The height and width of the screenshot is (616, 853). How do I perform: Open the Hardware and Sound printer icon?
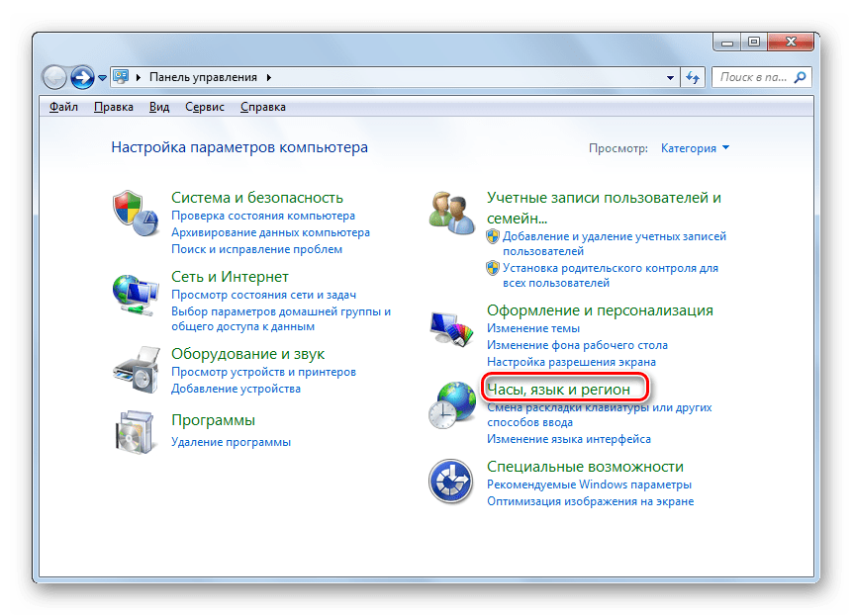pos(136,370)
